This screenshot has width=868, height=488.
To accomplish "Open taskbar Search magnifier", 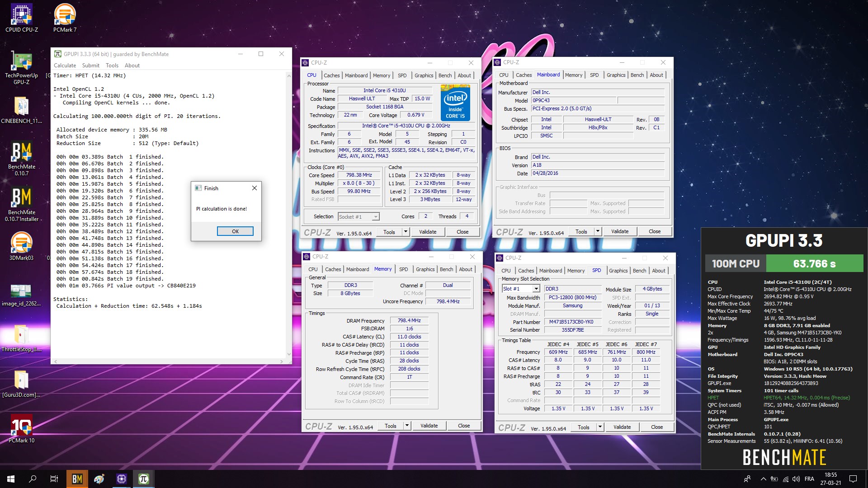I will point(33,479).
